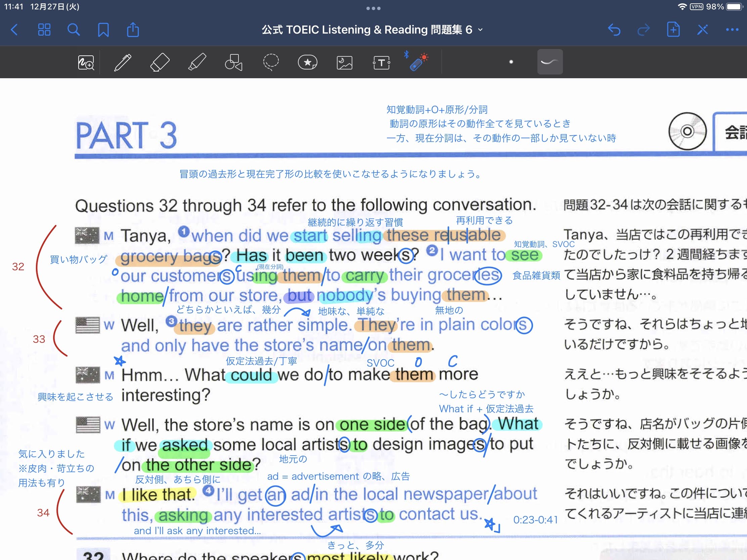Open the three-dot More options menu
Viewport: 747px width, 560px height.
732,30
